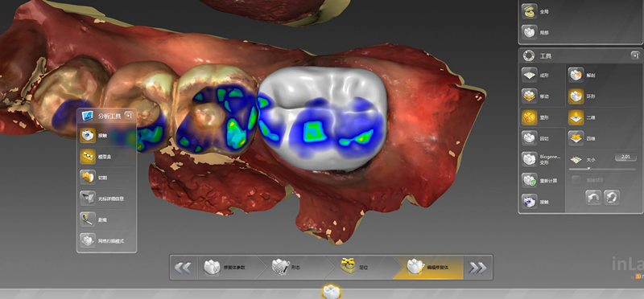Advance with the double right arrow button
This screenshot has width=644, height=299.
coord(477,268)
